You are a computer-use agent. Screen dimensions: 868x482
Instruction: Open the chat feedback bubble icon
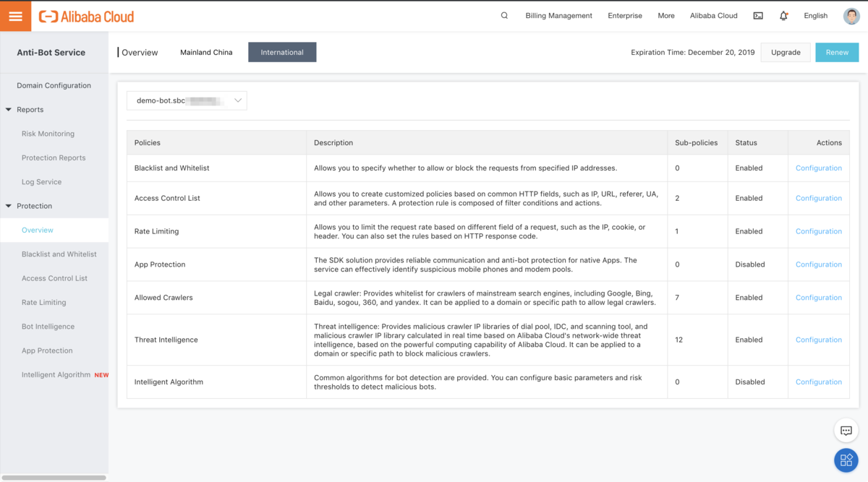click(846, 431)
